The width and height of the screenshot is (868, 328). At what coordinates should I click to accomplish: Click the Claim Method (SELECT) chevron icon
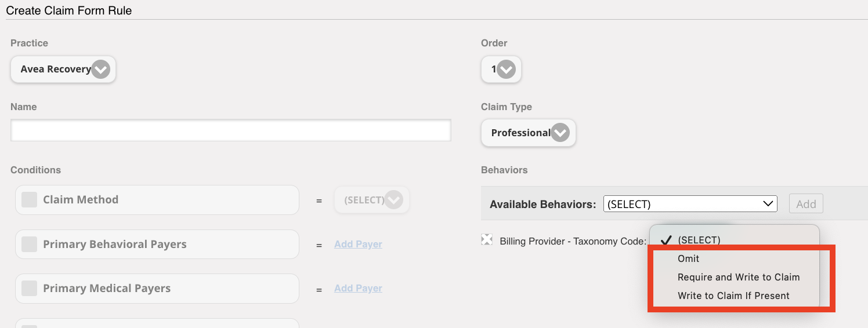point(393,200)
